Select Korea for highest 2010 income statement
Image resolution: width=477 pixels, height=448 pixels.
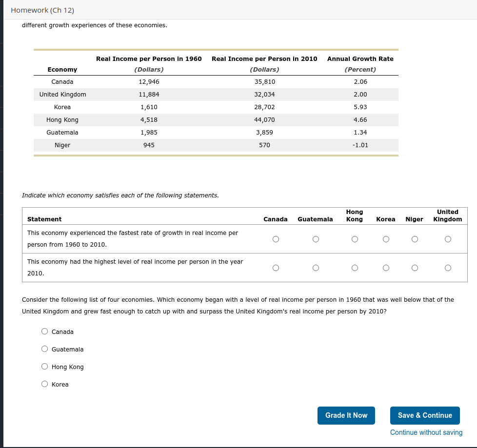pos(386,268)
